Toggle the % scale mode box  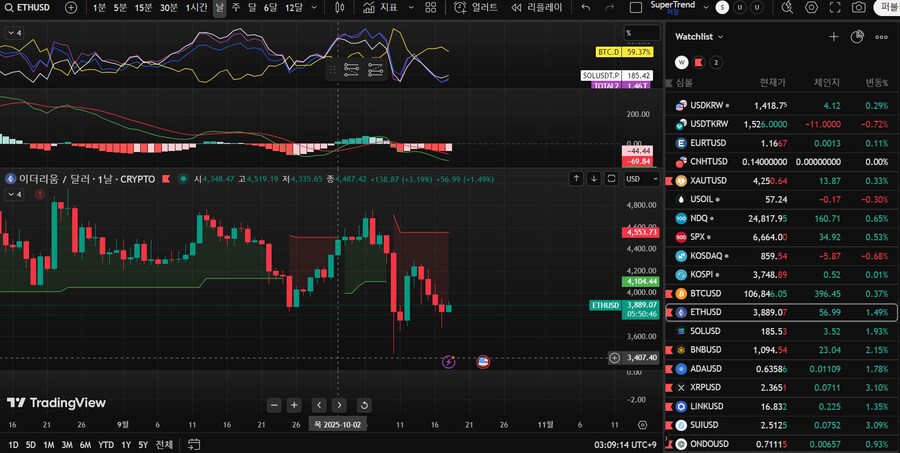(629, 33)
